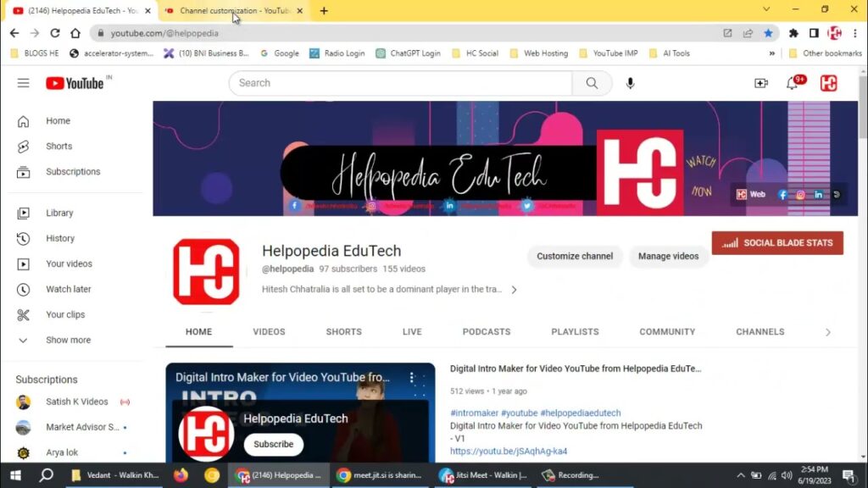This screenshot has height=488, width=868.
Task: Open video options three-dot menu
Action: (412, 378)
